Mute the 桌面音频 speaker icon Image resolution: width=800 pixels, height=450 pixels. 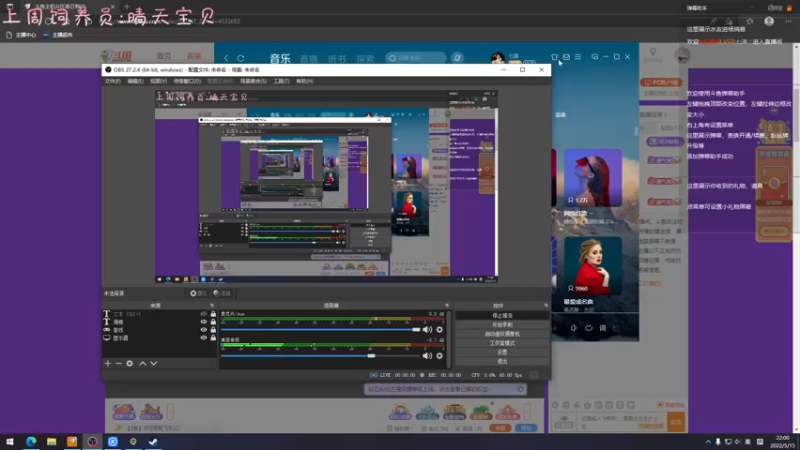(427, 356)
